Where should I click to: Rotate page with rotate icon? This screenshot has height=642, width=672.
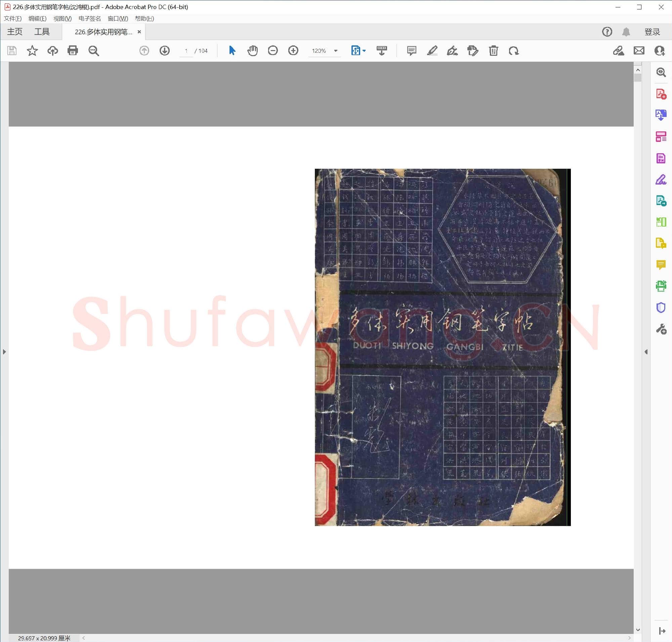coord(514,51)
